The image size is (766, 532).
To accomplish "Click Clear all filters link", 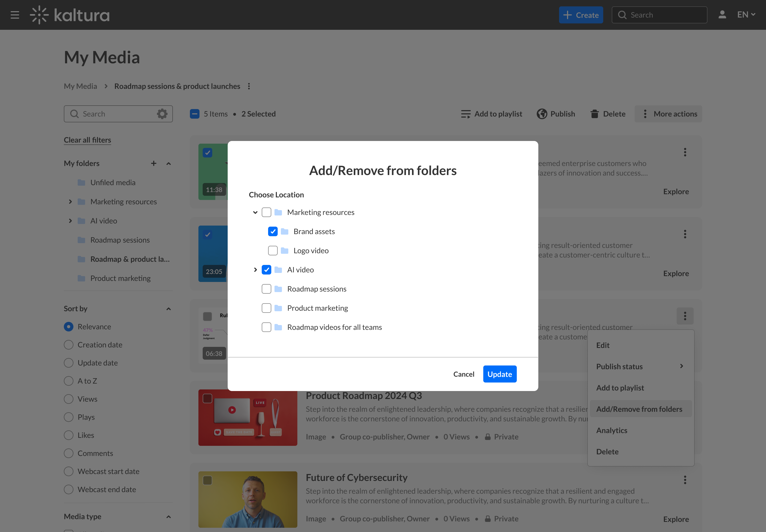I will pyautogui.click(x=87, y=140).
